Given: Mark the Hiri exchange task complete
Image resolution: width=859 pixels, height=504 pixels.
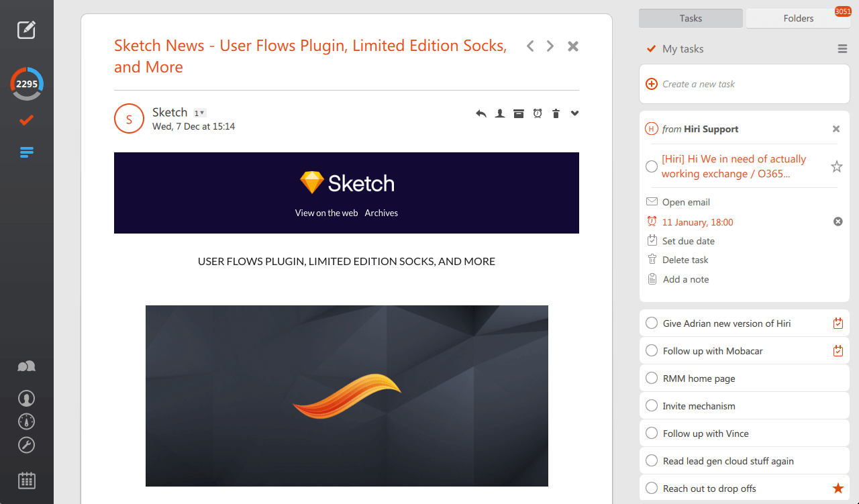Looking at the screenshot, I should (652, 166).
